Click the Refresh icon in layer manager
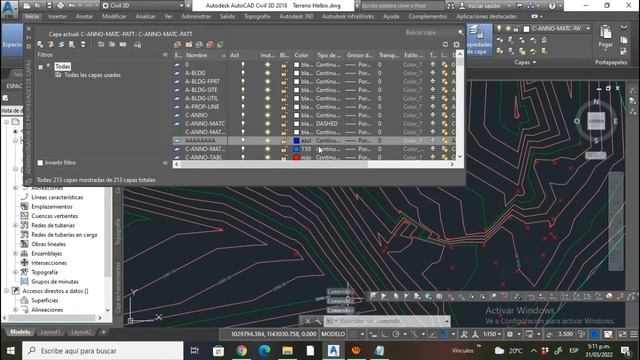 tap(445, 44)
